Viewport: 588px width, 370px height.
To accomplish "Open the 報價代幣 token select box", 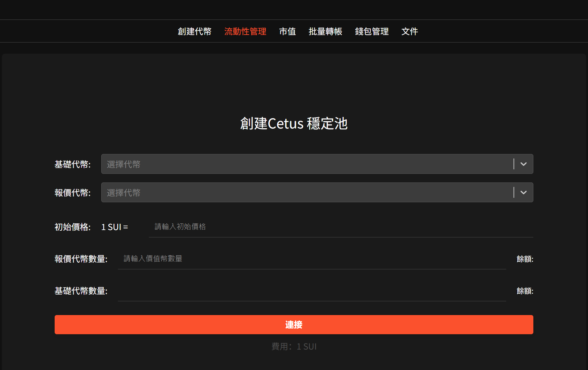I will [x=317, y=192].
